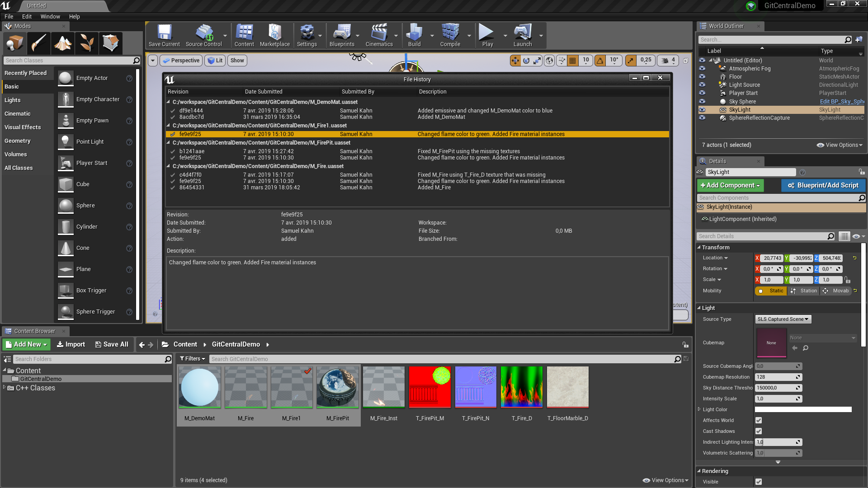868x488 pixels.
Task: Open the Source Type dropdown
Action: [x=783, y=319]
